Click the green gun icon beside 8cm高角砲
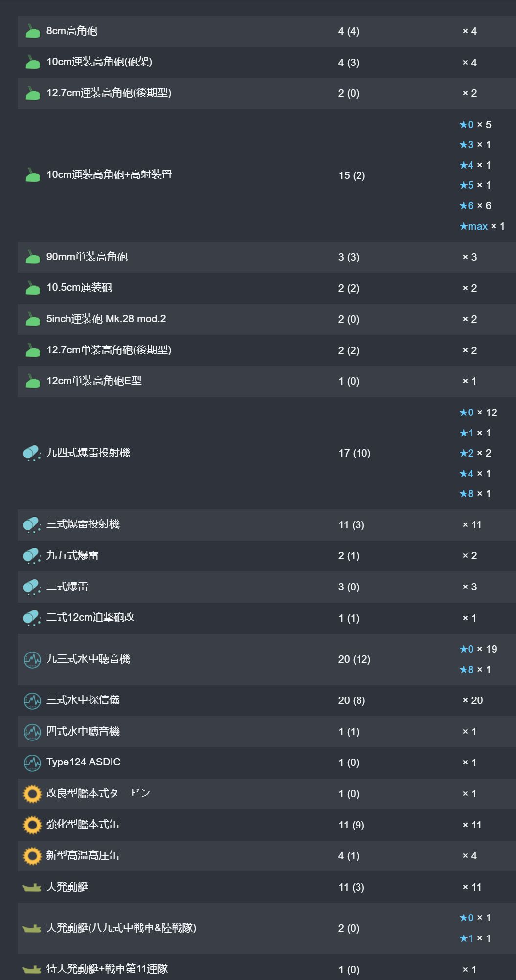The image size is (516, 980). 32,31
